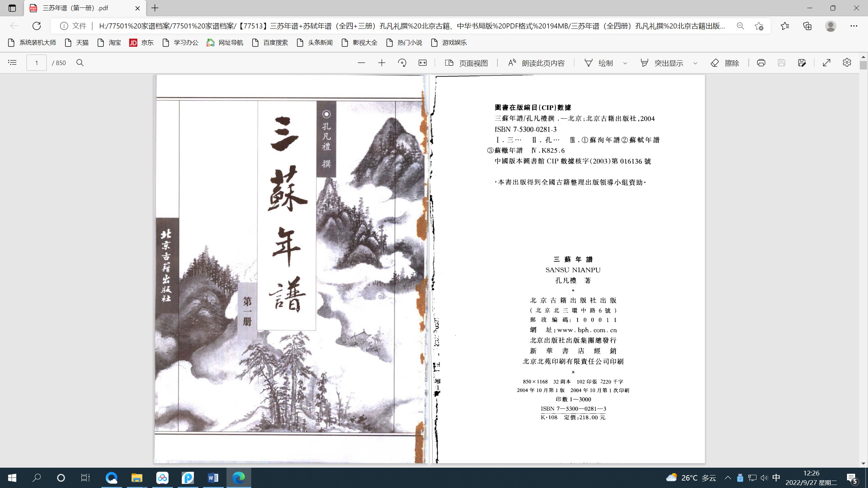Click the grayed Save icon
Screen dimensions: 868x488
782,63
